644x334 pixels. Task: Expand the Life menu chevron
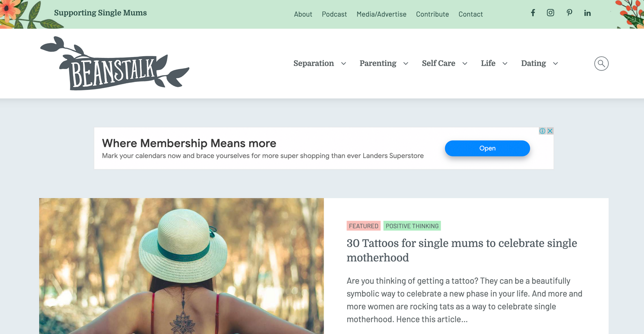click(505, 64)
